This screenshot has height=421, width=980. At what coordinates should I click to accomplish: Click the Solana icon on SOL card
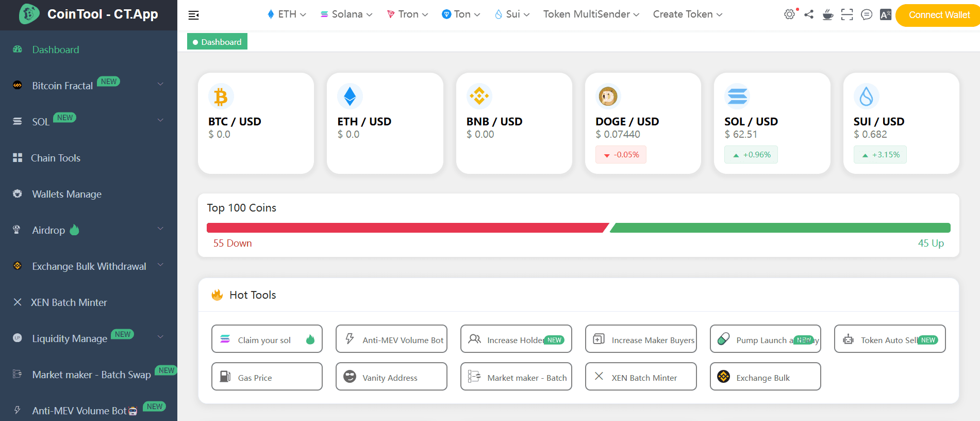737,96
